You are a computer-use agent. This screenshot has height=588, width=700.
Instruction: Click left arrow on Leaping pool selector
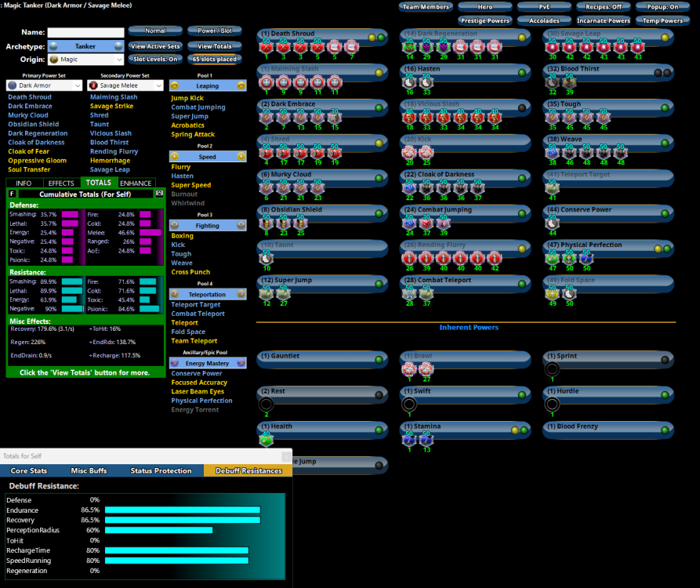coord(176,85)
